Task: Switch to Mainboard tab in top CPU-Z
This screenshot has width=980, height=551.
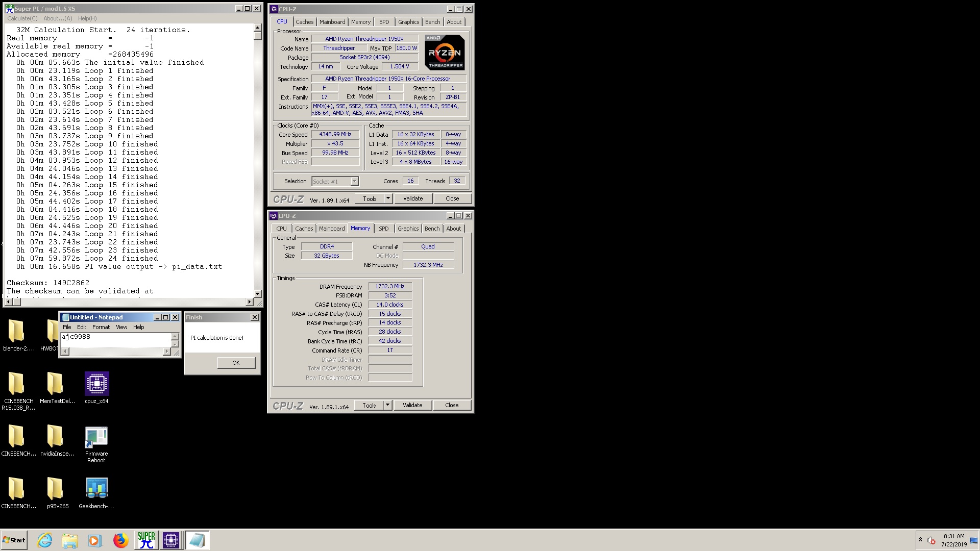Action: [332, 22]
